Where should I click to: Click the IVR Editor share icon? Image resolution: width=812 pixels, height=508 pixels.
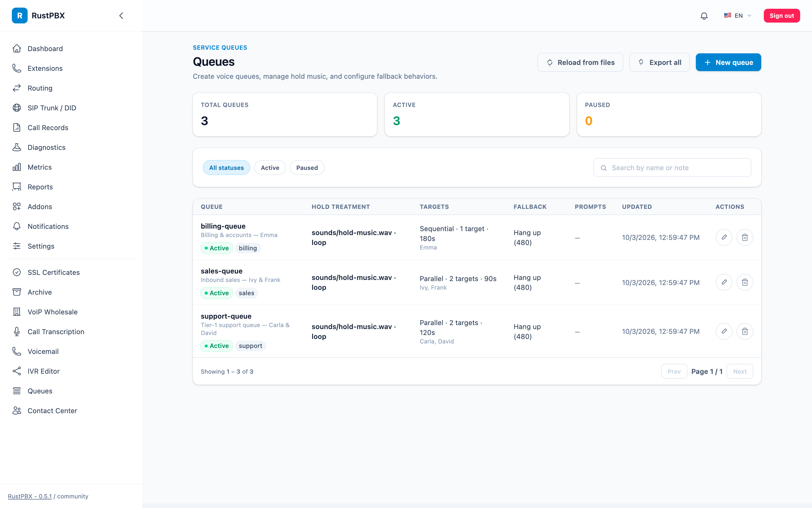pos(17,371)
